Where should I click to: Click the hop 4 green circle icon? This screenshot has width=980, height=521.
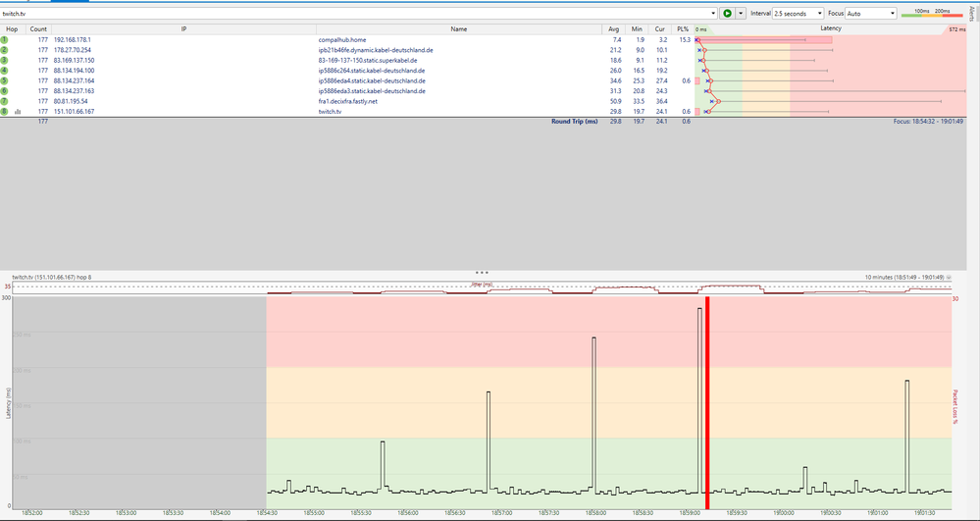(4, 71)
